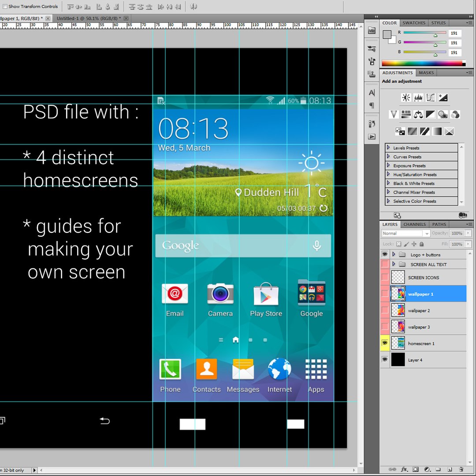Add a Vibrance adjustment
Image resolution: width=476 pixels, height=476 pixels.
[x=394, y=115]
